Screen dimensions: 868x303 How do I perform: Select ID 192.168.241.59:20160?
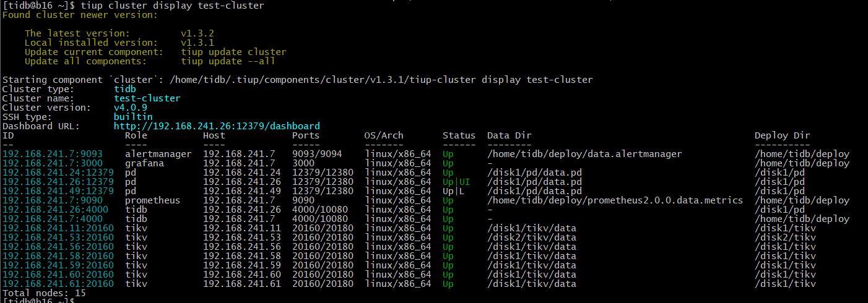click(x=58, y=265)
